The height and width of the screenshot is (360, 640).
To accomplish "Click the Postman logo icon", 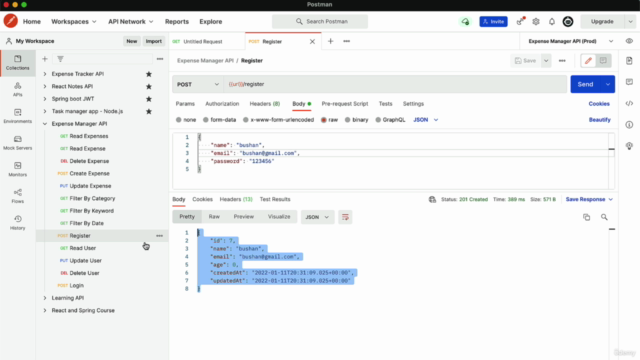I will pyautogui.click(x=11, y=21).
